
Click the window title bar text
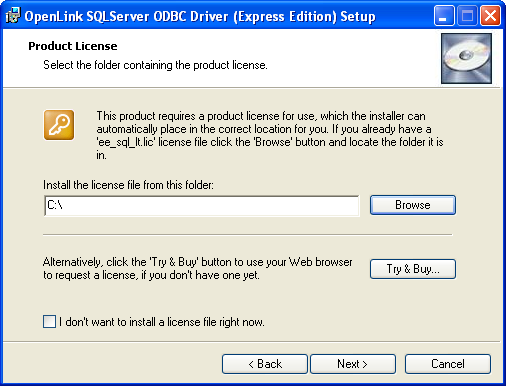[200, 16]
